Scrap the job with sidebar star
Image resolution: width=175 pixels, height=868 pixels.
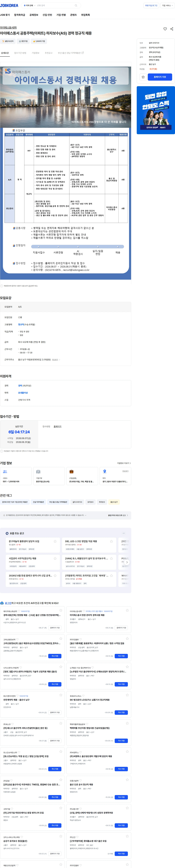tap(143, 77)
